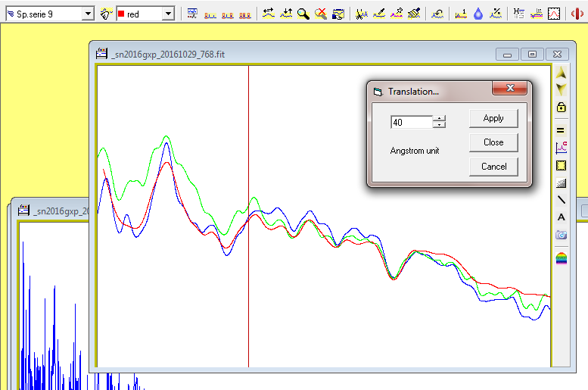The width and height of the screenshot is (588, 390).
Task: Click the camera snapshot icon in side toolbar
Action: (x=561, y=235)
